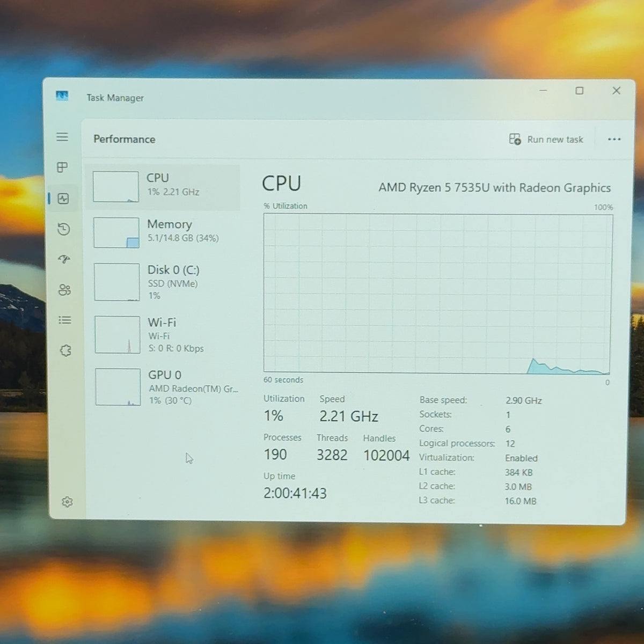This screenshot has width=644, height=644.
Task: Click the CPU utilization graph
Action: 437,294
